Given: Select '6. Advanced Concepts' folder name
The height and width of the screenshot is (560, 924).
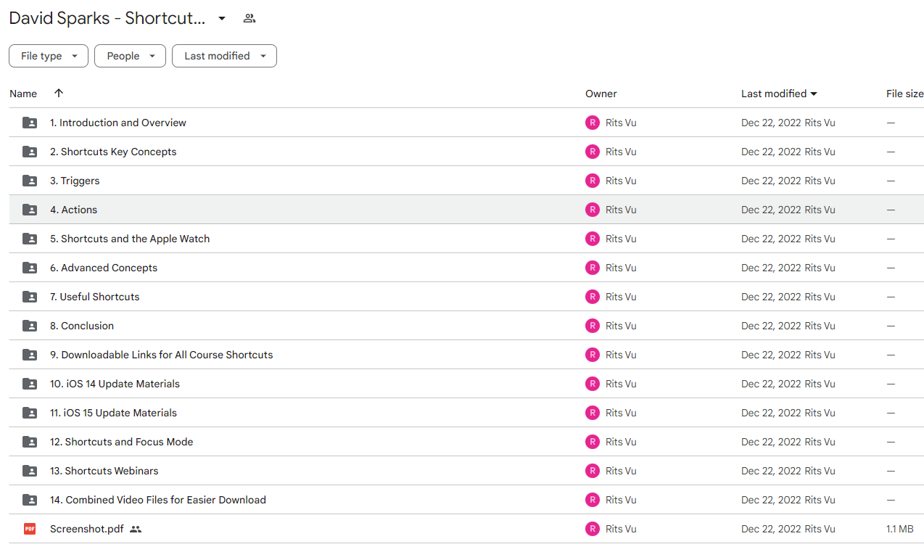Looking at the screenshot, I should [x=104, y=268].
